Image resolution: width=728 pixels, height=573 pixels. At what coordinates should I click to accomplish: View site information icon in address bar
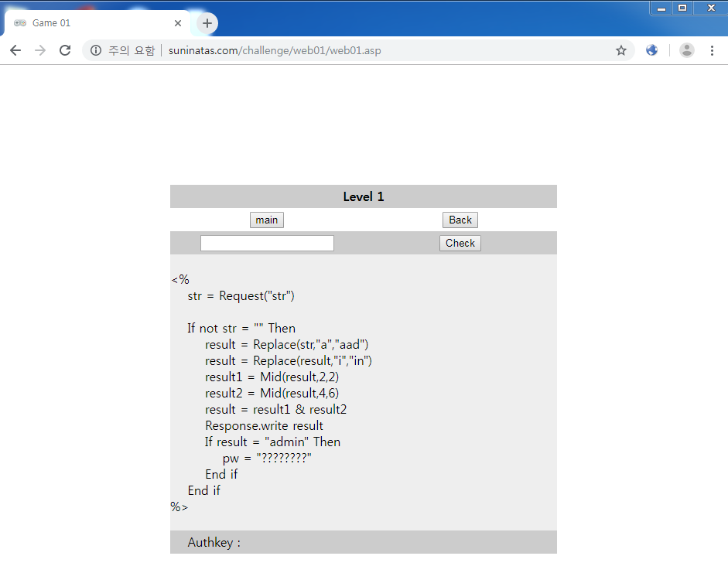click(96, 50)
